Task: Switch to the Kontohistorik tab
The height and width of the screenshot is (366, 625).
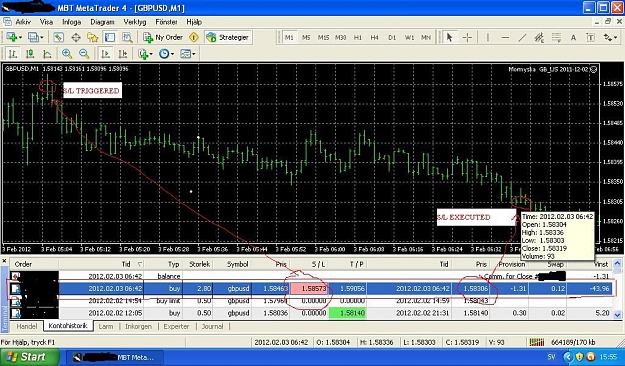Action: [x=68, y=326]
